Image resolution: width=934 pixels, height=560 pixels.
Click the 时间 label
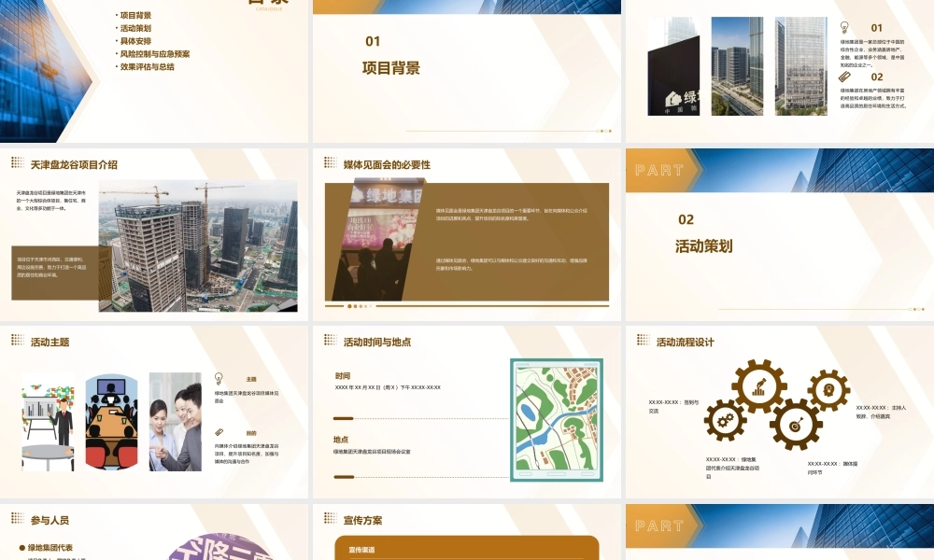[343, 376]
